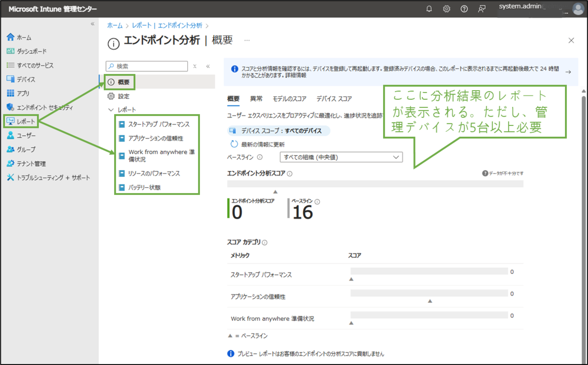Screen dimensions: 588x365
Task: Click the ベースライン score value 16
Action: pyautogui.click(x=302, y=213)
